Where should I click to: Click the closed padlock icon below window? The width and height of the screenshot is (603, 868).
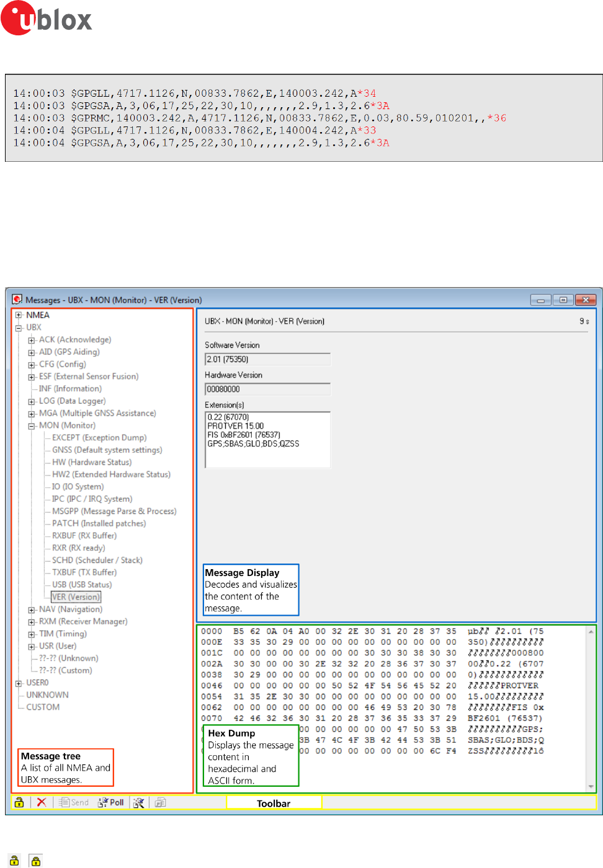[x=36, y=861]
